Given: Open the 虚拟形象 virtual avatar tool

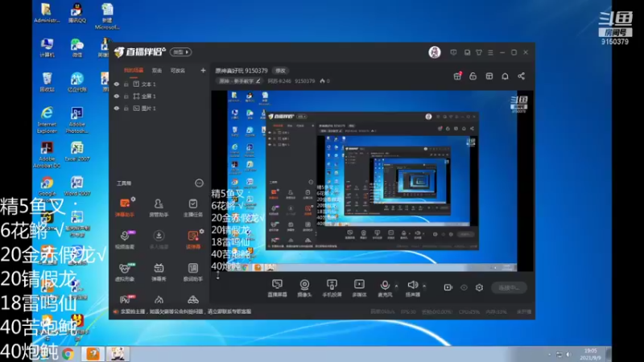Looking at the screenshot, I should (125, 272).
